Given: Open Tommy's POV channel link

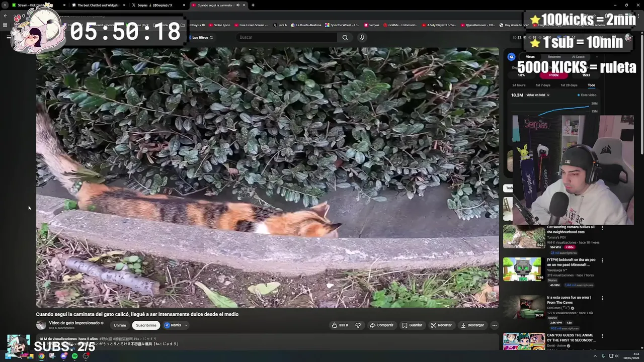Looking at the screenshot, I should click(x=557, y=237).
